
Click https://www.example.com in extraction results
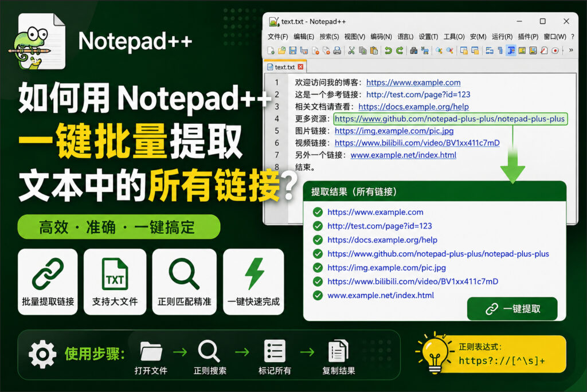[375, 212]
